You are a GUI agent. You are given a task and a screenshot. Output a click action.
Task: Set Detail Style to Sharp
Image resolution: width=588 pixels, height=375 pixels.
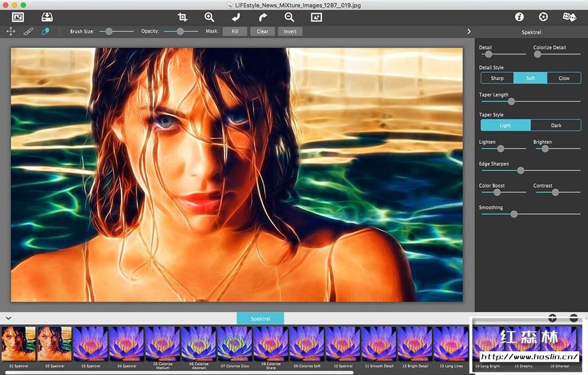click(x=497, y=78)
